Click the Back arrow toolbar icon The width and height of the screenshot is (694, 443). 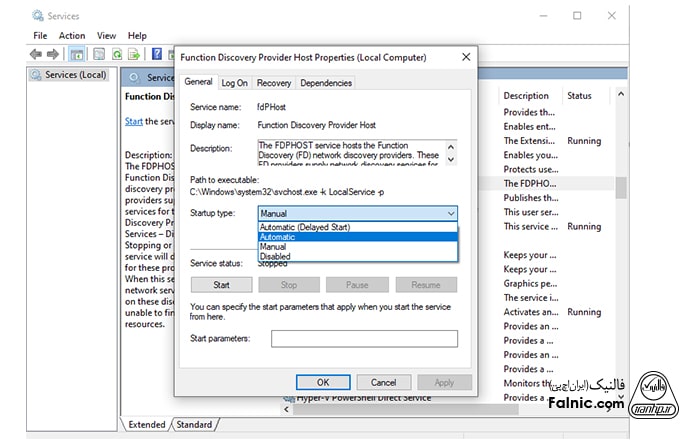pos(37,54)
